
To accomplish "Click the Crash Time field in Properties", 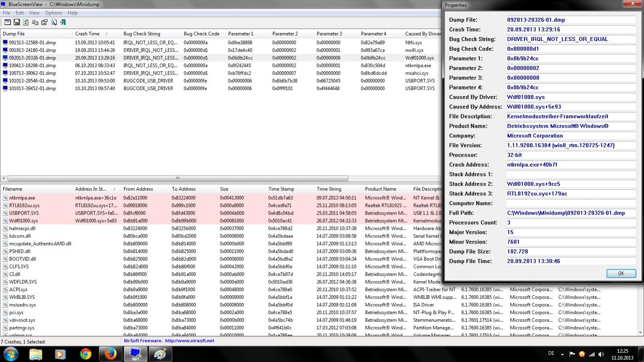I will click(571, 29).
